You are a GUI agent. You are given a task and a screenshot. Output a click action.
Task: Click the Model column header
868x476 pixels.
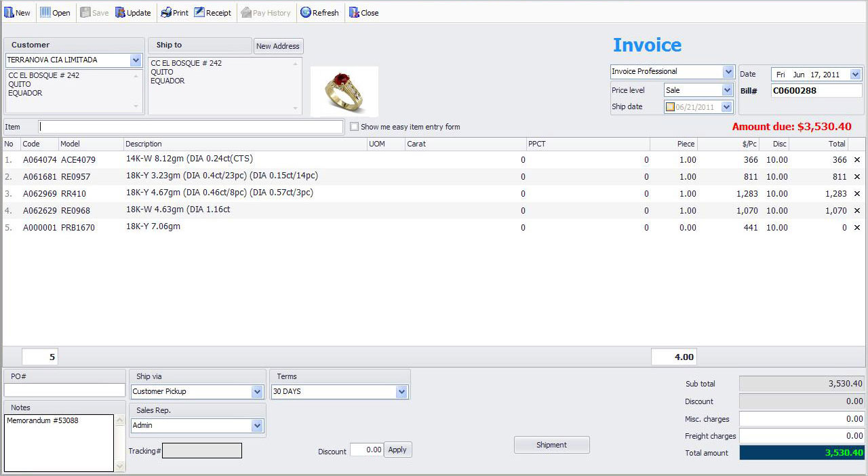pos(91,144)
